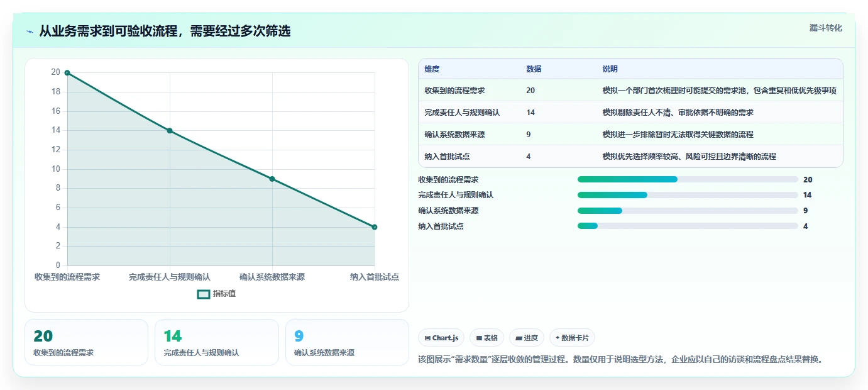Click the description starting 模拟一个部门首次梳理
The height and width of the screenshot is (390, 868).
click(x=719, y=91)
